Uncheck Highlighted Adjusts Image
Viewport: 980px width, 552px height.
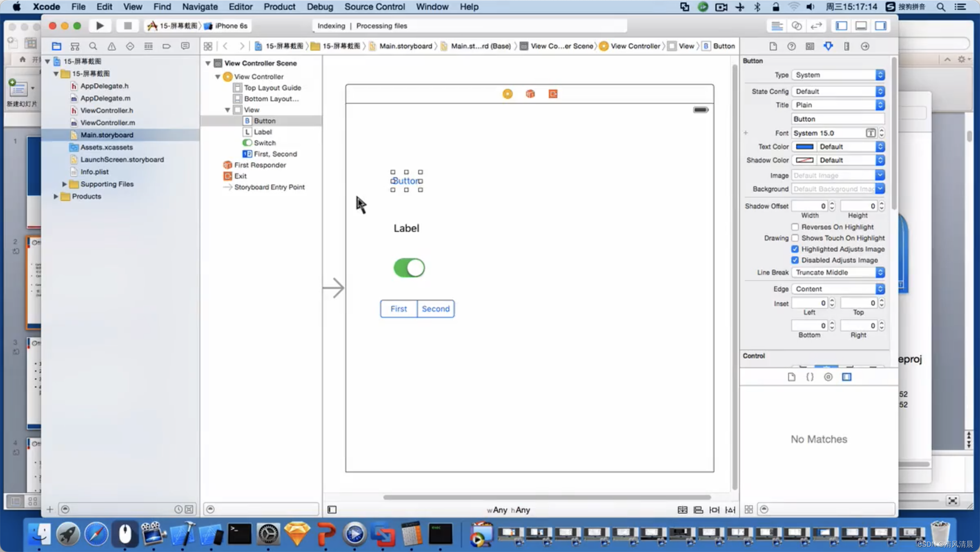[795, 249]
